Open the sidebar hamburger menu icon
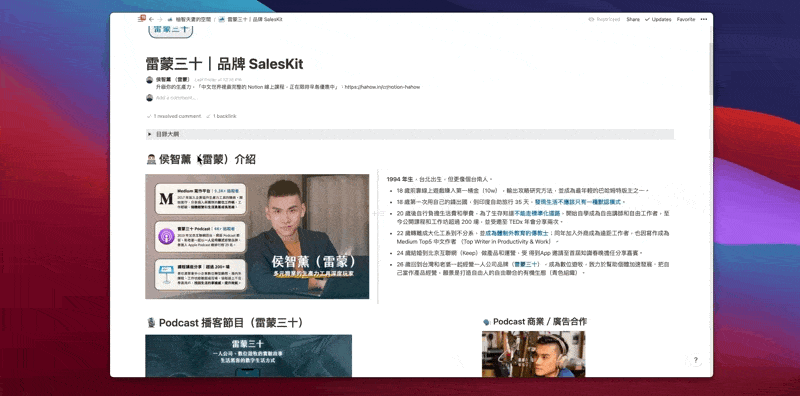Image resolution: width=800 pixels, height=396 pixels. click(142, 18)
